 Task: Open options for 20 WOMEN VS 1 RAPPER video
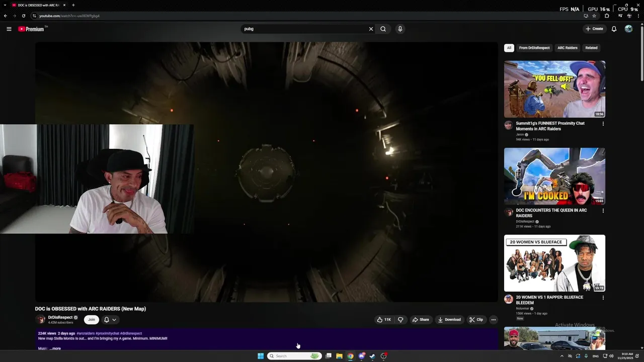(x=603, y=298)
